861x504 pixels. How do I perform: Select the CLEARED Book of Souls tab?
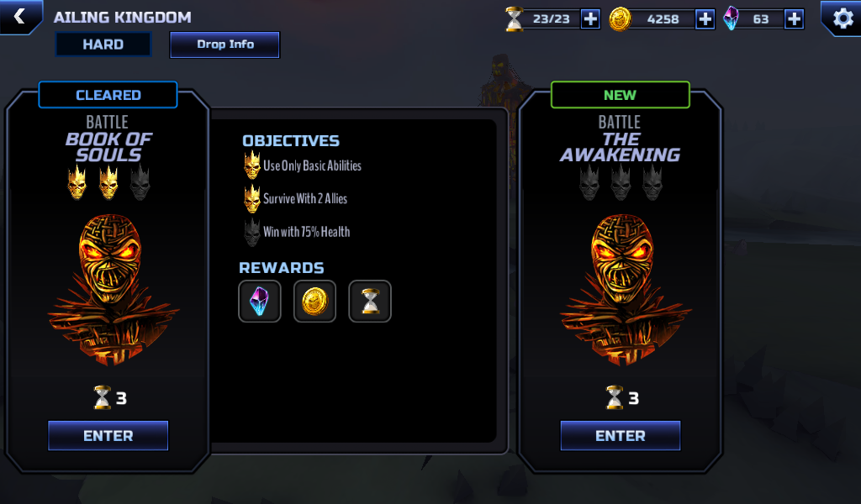point(108,95)
